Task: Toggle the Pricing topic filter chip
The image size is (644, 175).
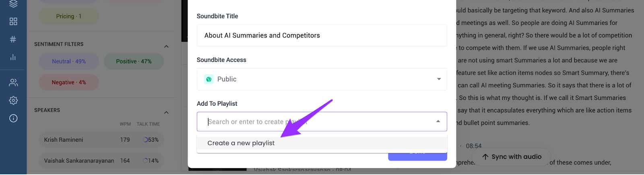Action: 69,16
